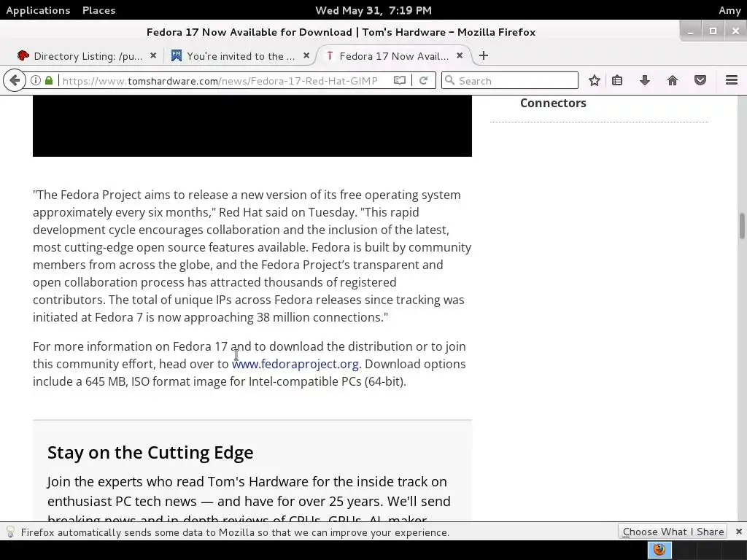
Task: Click 'Red Hat said on Tuesday' text
Action: (287, 212)
